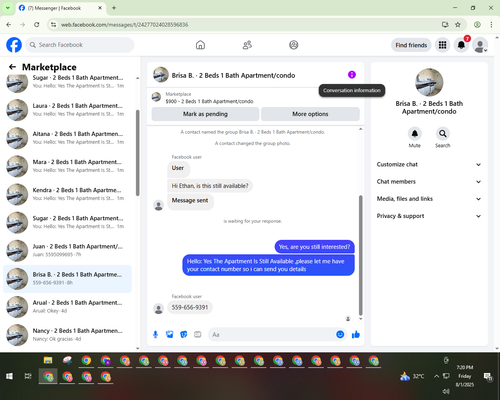Reload the page in browser toolbar

37,25
